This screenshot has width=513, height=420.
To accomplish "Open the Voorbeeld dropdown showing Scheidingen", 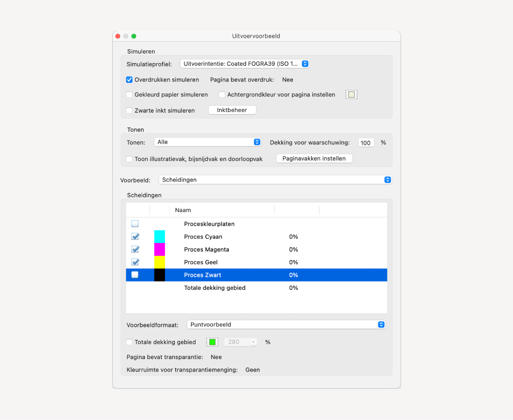I will point(275,180).
